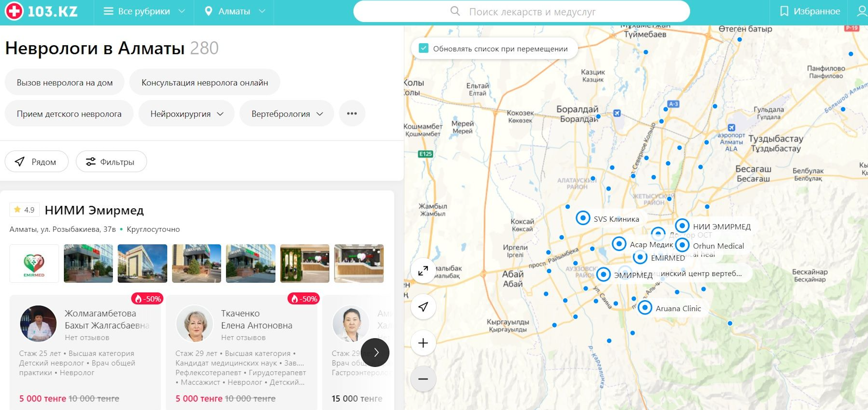Open the user profile icon
Image resolution: width=868 pixels, height=410 pixels.
(862, 12)
